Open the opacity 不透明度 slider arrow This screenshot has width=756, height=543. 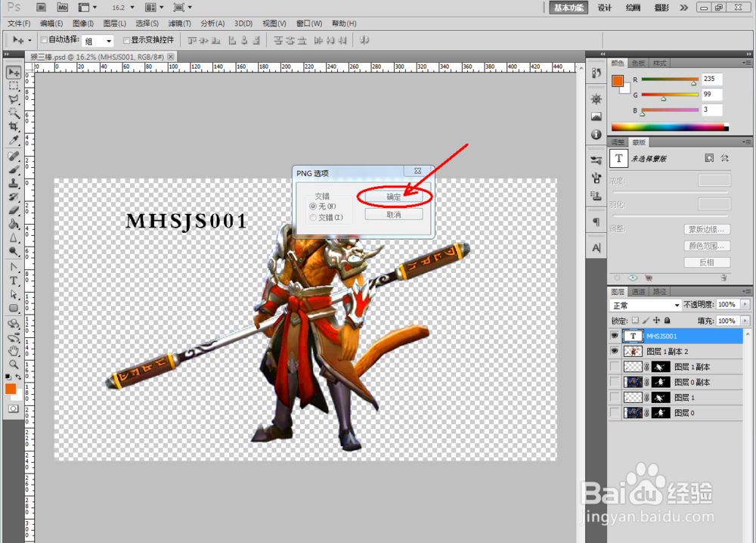[x=745, y=304]
